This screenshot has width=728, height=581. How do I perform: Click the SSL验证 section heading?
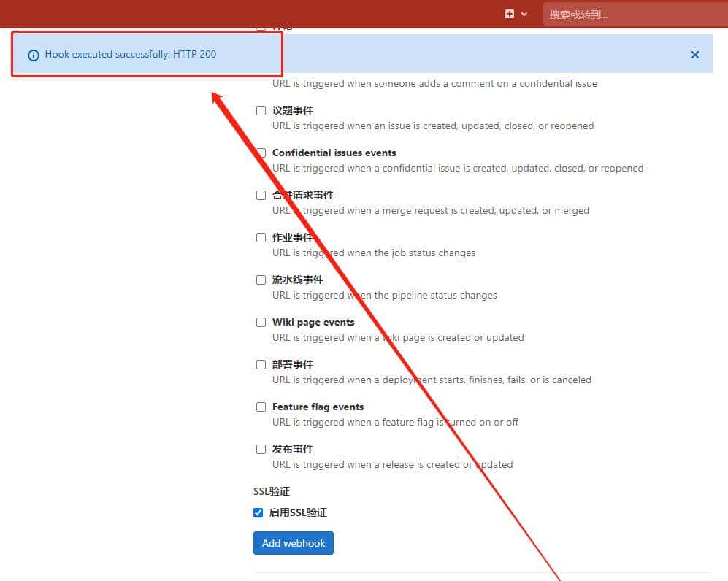click(x=270, y=491)
